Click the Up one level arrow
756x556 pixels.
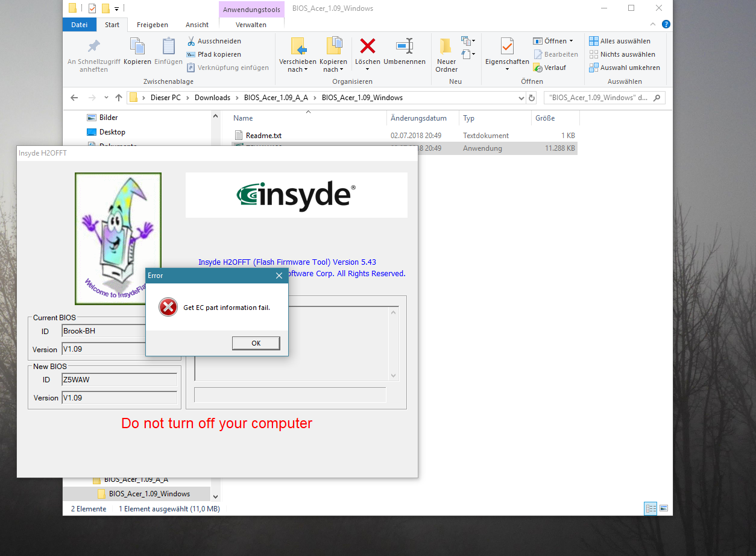point(119,98)
